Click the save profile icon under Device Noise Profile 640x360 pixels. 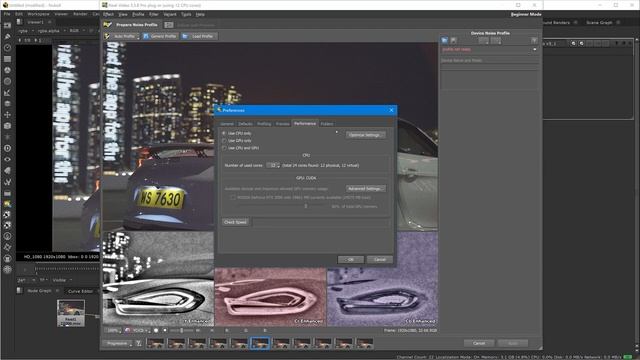click(x=453, y=40)
